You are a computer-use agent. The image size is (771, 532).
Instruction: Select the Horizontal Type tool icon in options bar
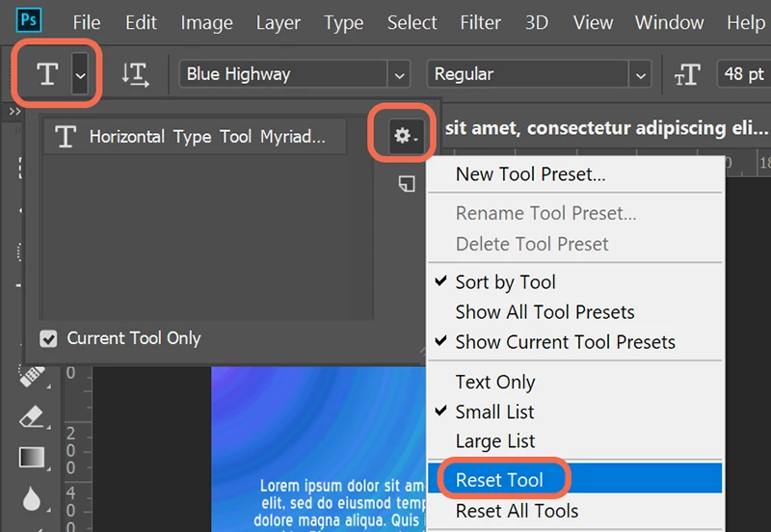pos(47,74)
